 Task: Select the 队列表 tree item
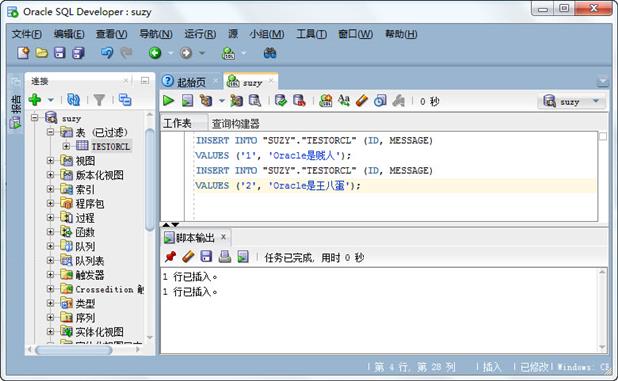click(89, 260)
